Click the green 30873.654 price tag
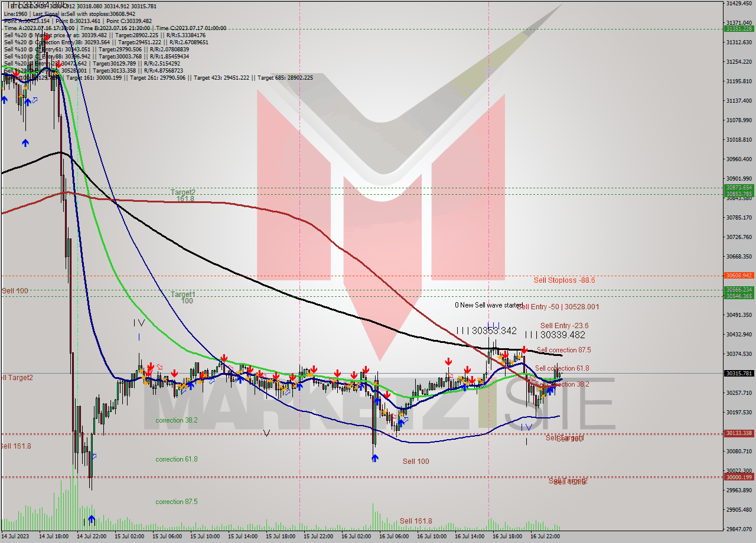 [739, 188]
